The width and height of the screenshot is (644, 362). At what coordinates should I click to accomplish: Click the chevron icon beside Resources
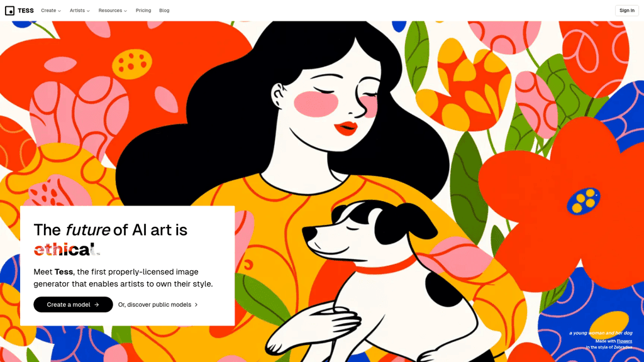coord(125,11)
